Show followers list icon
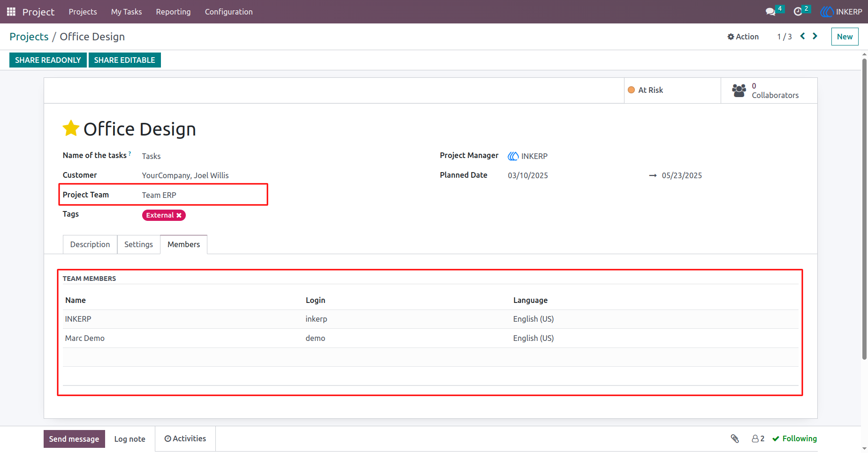868x453 pixels. pyautogui.click(x=758, y=438)
